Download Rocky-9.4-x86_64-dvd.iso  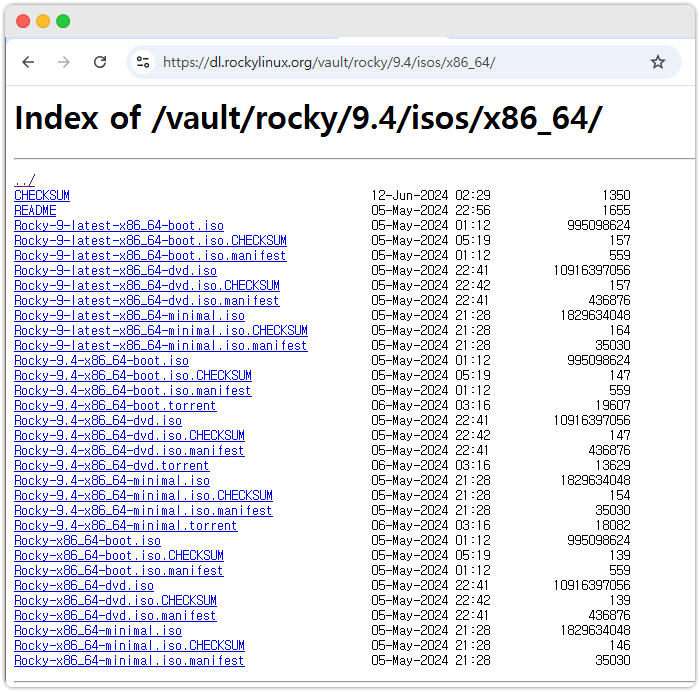pyautogui.click(x=98, y=421)
